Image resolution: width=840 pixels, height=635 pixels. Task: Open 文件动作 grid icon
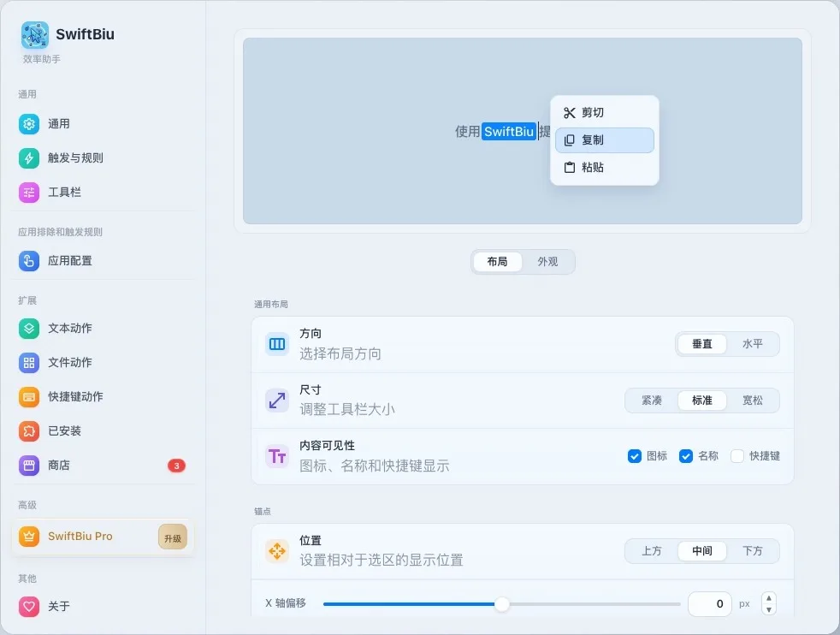click(x=29, y=362)
